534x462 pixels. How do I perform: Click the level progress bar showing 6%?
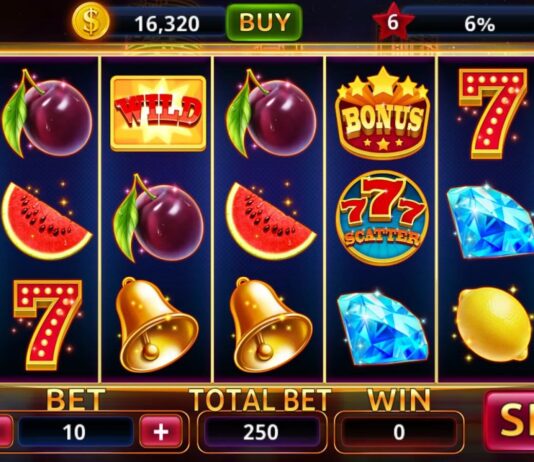[x=472, y=24]
